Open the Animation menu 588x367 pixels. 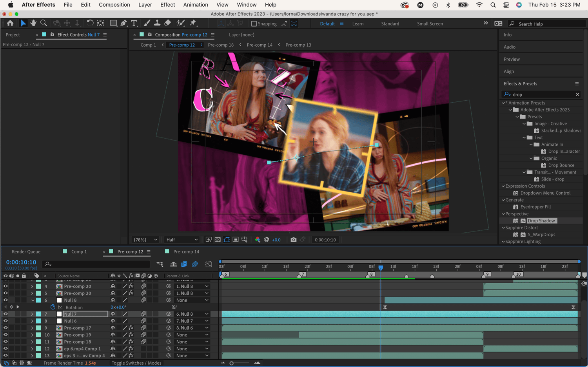click(196, 5)
